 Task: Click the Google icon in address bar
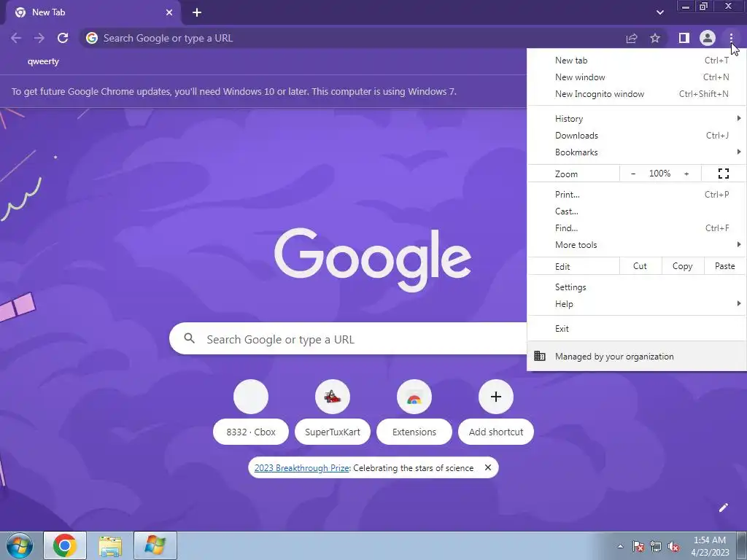pos(92,38)
